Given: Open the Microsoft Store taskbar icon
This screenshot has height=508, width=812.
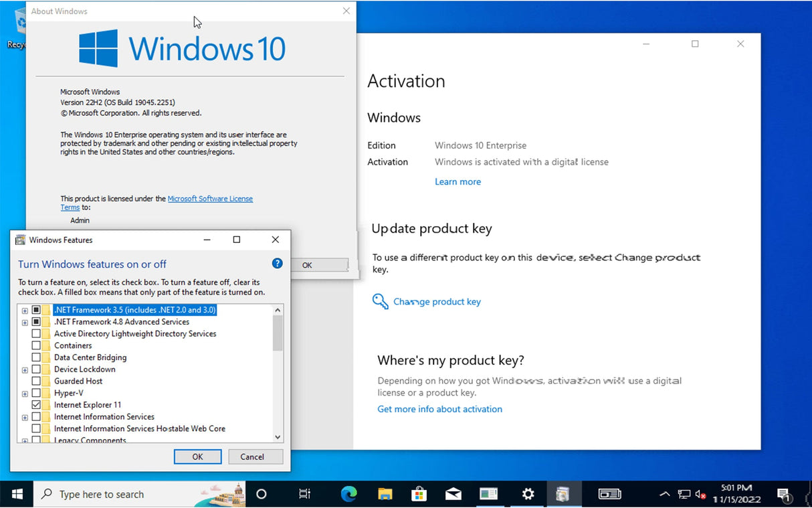Looking at the screenshot, I should pos(418,494).
